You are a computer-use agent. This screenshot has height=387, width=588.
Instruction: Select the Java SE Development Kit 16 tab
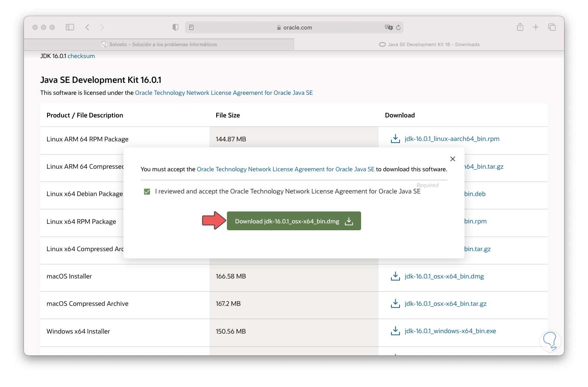(429, 44)
